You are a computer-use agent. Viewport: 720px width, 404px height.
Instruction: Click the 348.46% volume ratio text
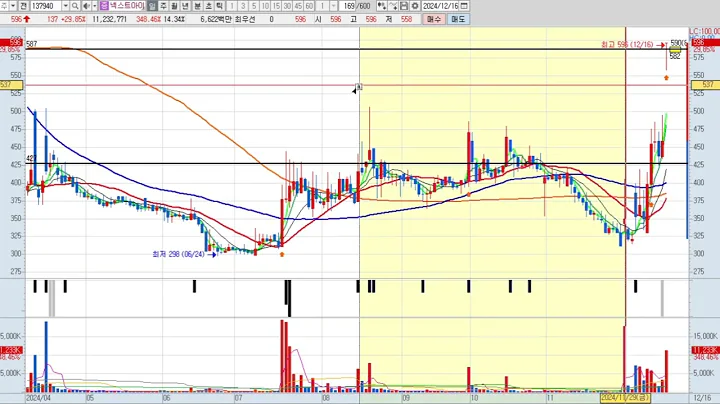[x=148, y=19]
